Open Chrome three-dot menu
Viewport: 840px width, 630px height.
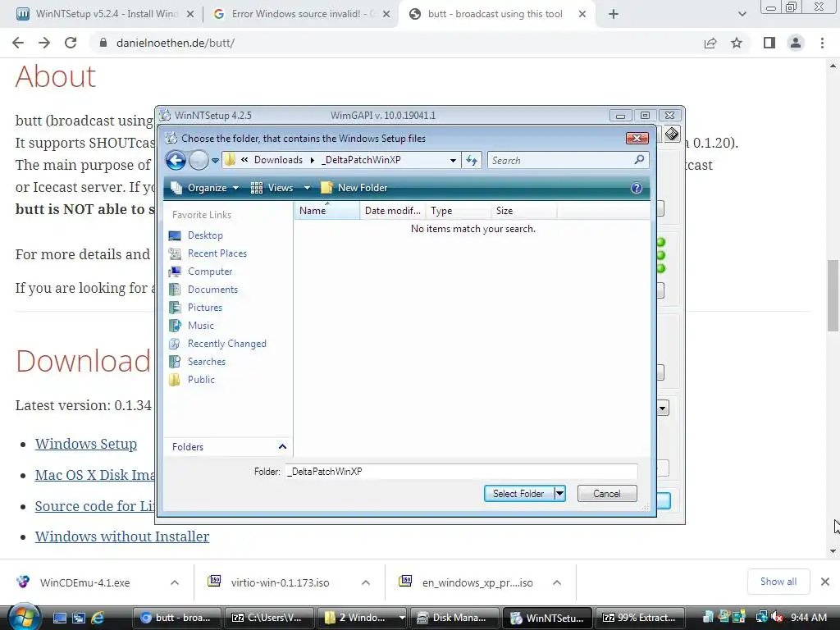[822, 43]
